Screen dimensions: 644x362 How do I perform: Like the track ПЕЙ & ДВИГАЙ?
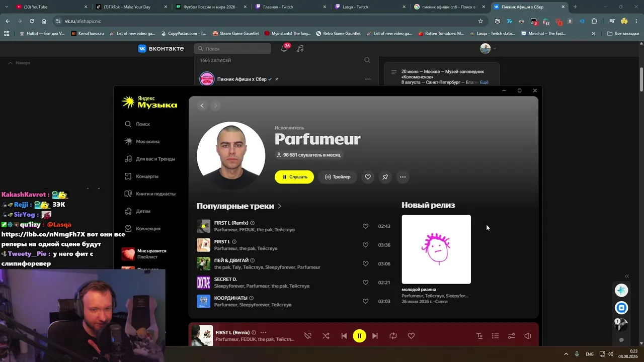pos(366,264)
